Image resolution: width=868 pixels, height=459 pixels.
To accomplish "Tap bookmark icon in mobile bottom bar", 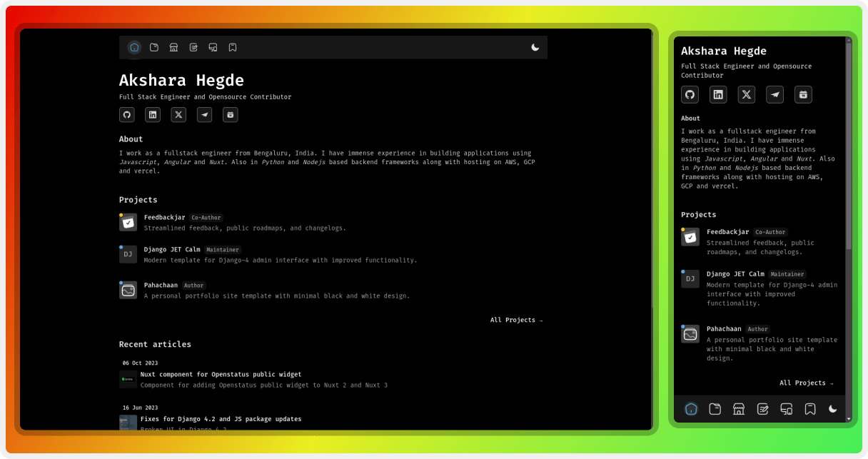I will click(810, 409).
